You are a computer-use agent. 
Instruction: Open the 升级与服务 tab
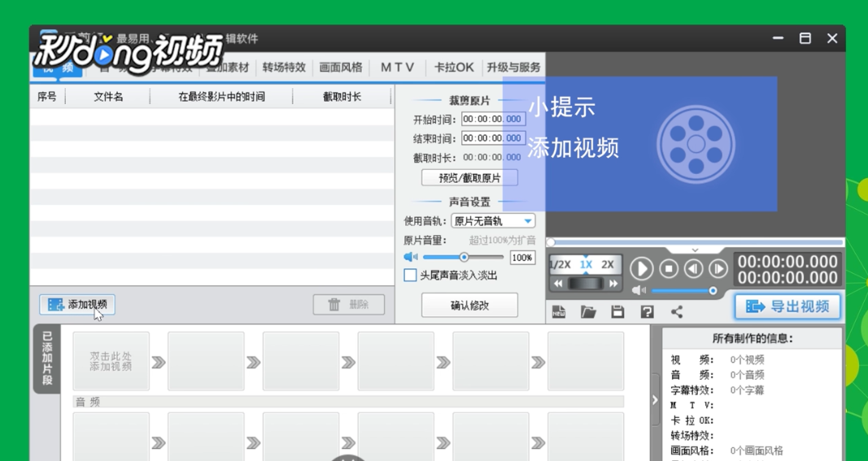tap(513, 67)
